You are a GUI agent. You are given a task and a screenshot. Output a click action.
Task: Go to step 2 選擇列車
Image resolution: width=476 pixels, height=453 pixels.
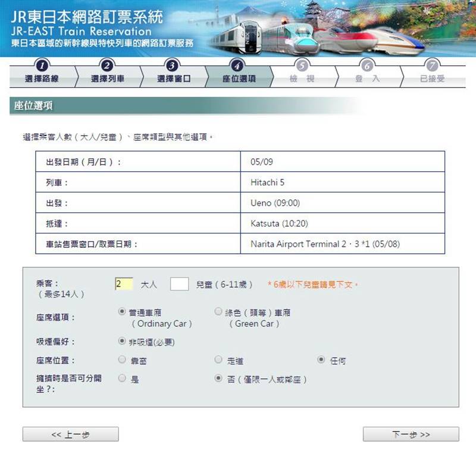[x=107, y=78]
